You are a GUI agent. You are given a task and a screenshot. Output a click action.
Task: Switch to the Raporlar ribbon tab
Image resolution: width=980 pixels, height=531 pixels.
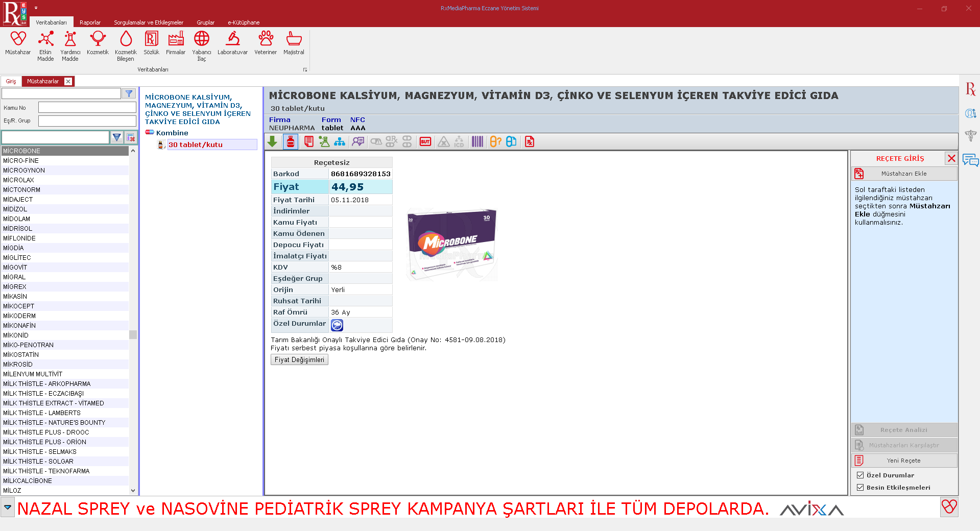point(90,22)
